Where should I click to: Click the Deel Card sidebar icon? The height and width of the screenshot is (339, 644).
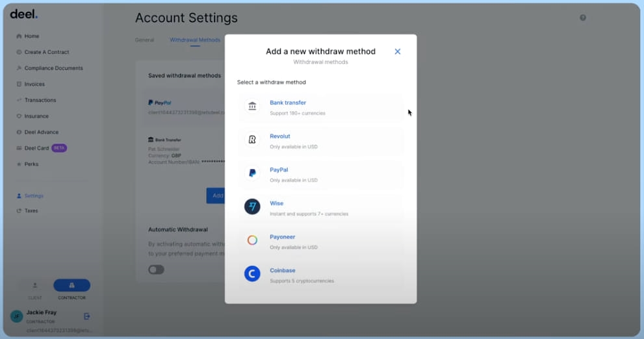click(x=19, y=148)
